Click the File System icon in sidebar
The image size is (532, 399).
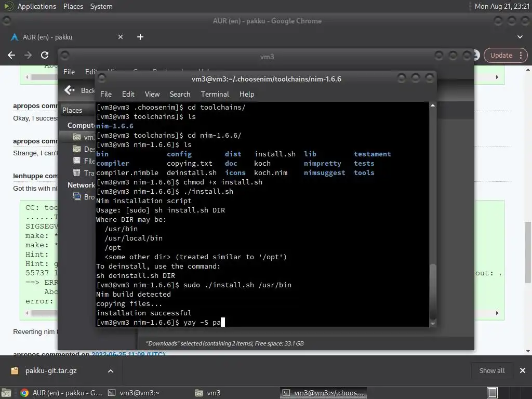(x=77, y=161)
